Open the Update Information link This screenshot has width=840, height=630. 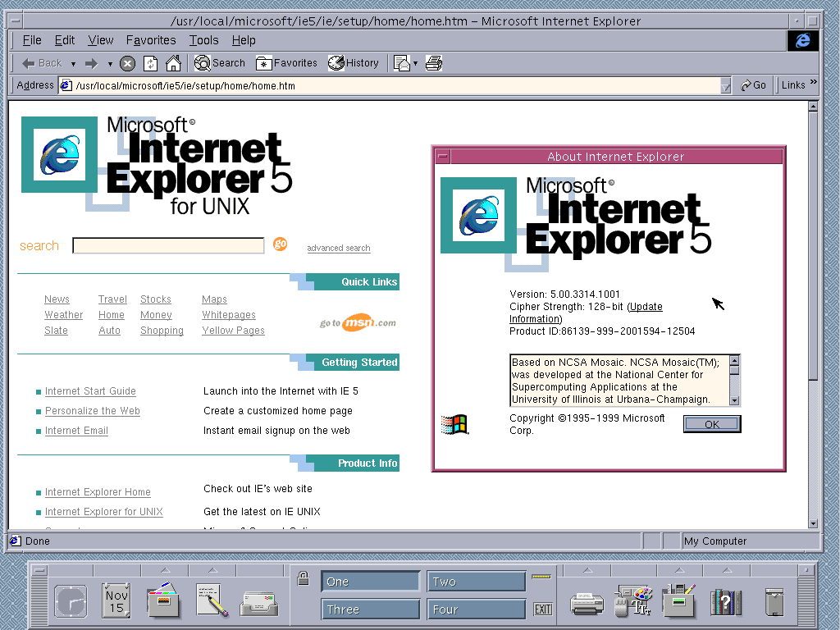click(645, 307)
